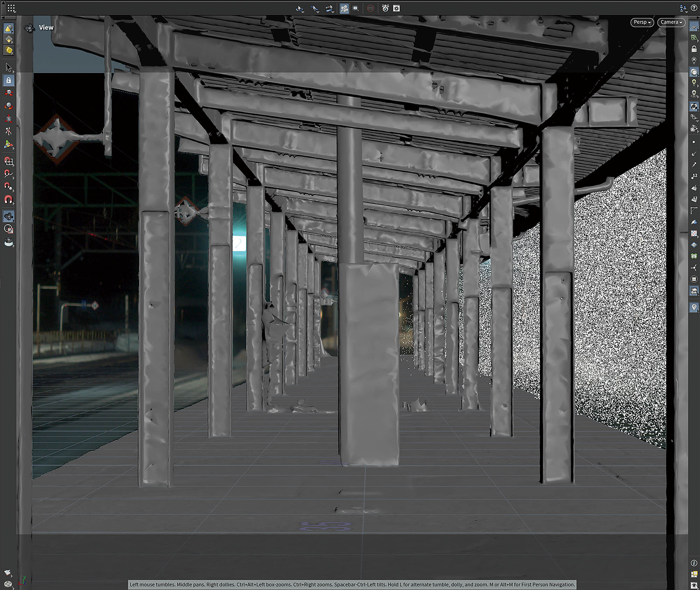Screen dimensions: 700x590
Task: Pick the Handle tool with colored triangle
Action: point(8,144)
